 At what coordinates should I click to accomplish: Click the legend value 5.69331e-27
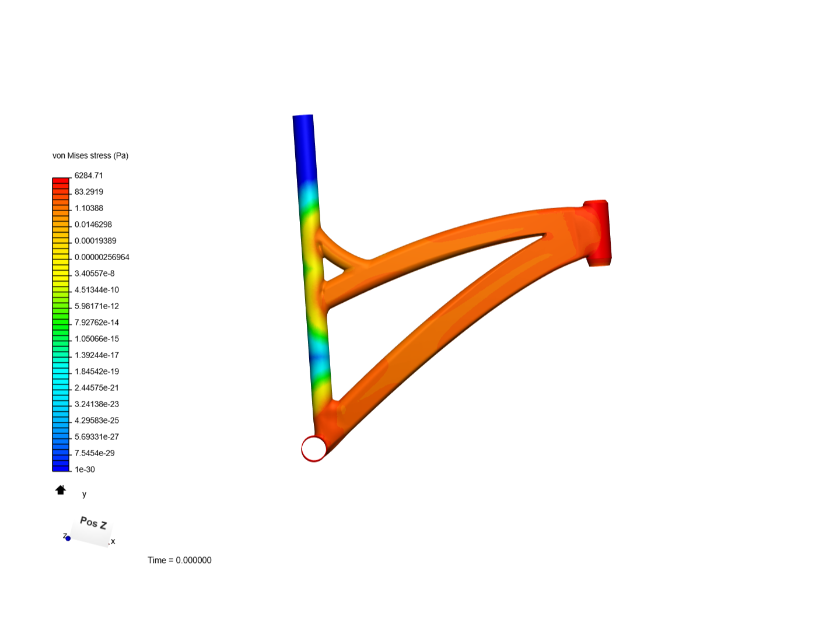point(97,437)
